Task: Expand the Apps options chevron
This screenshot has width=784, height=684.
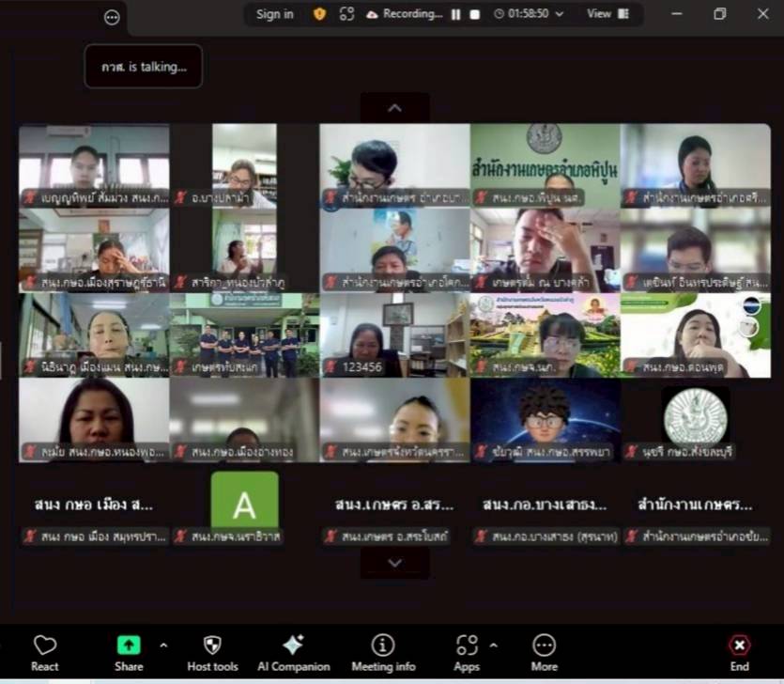Action: tap(494, 645)
